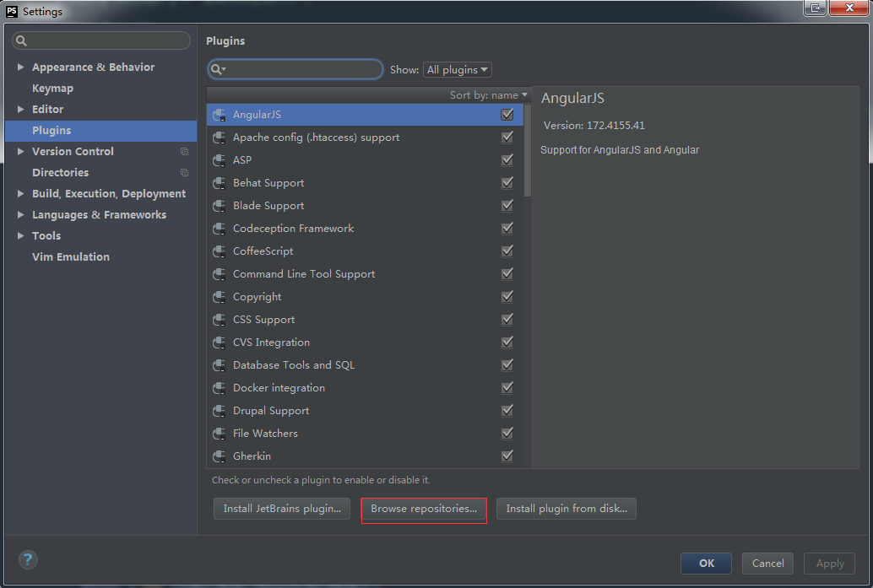This screenshot has height=588, width=873.
Task: Click the Docker integration plugin icon
Action: [x=220, y=388]
